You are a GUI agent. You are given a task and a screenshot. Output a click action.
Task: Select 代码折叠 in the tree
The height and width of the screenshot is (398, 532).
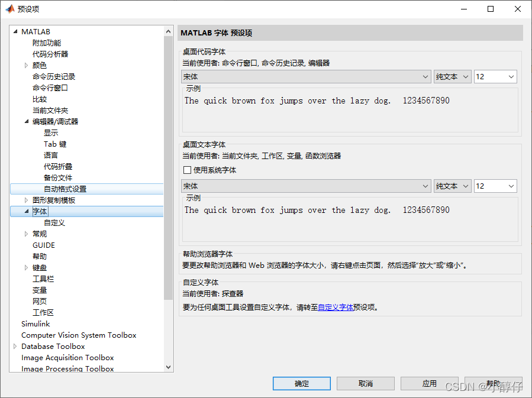click(x=58, y=166)
